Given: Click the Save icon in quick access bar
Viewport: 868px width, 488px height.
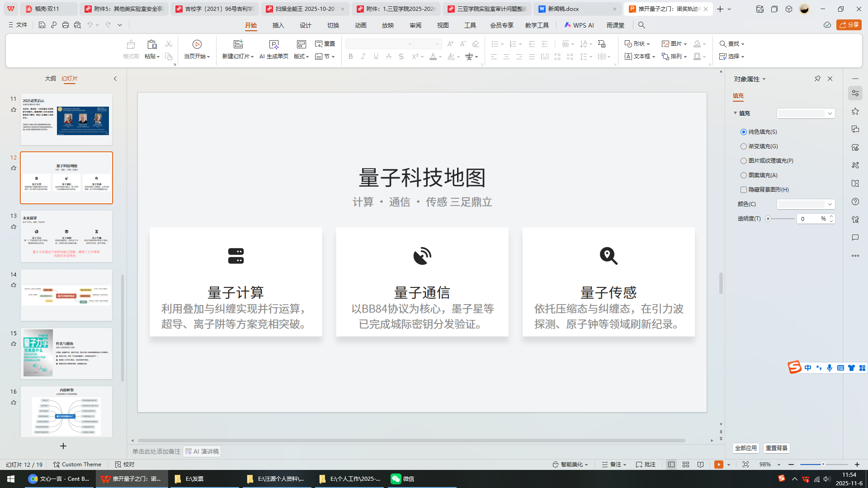Looking at the screenshot, I should coord(42,25).
